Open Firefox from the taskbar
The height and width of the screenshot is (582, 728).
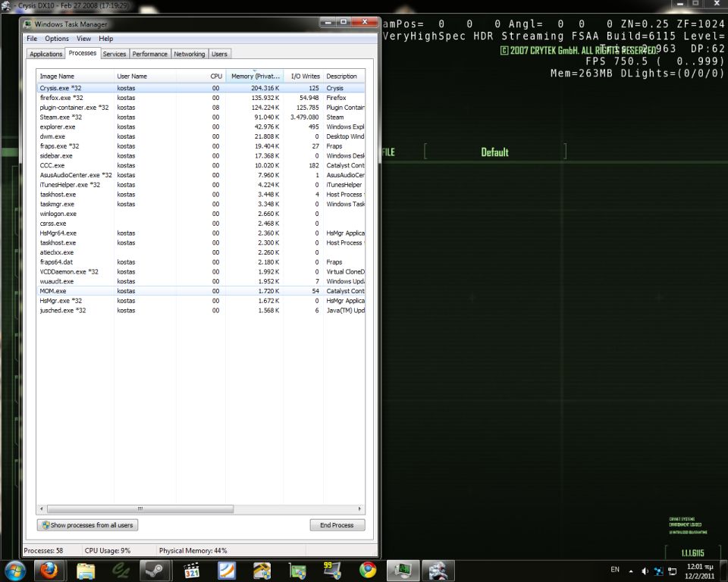(49, 571)
